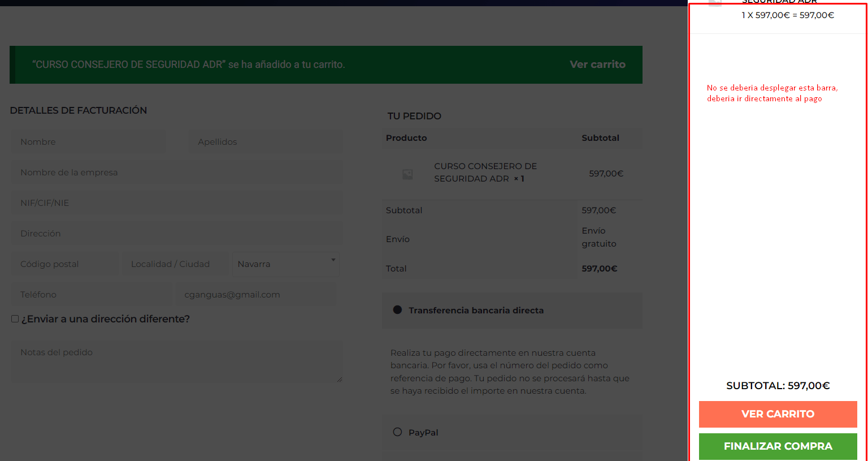Click the DETALLES DE FACTURACIÓN heading

79,110
